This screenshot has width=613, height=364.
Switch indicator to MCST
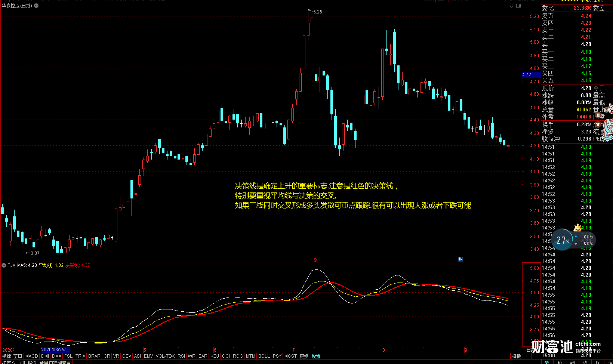click(x=290, y=356)
